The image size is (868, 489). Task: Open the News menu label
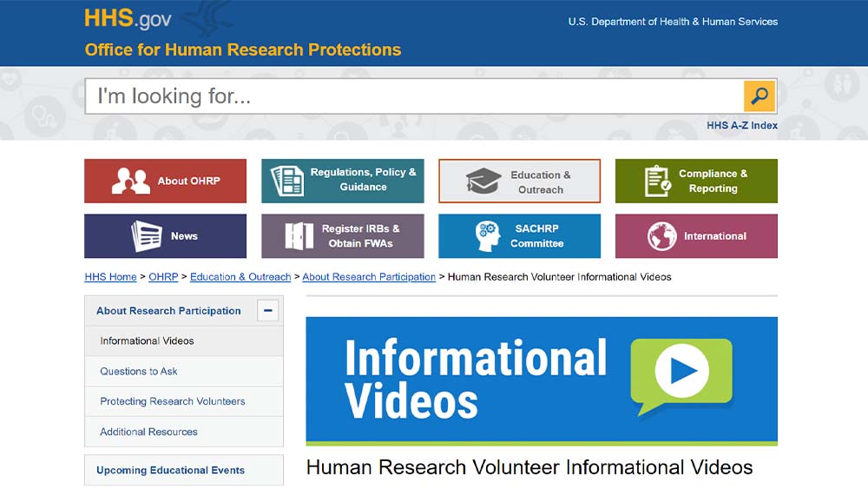(x=184, y=236)
